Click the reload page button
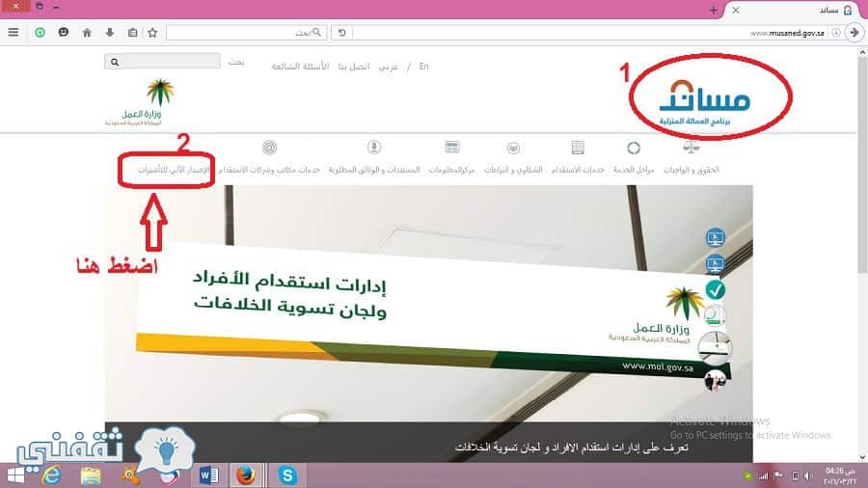Image resolution: width=868 pixels, height=488 pixels. [342, 33]
